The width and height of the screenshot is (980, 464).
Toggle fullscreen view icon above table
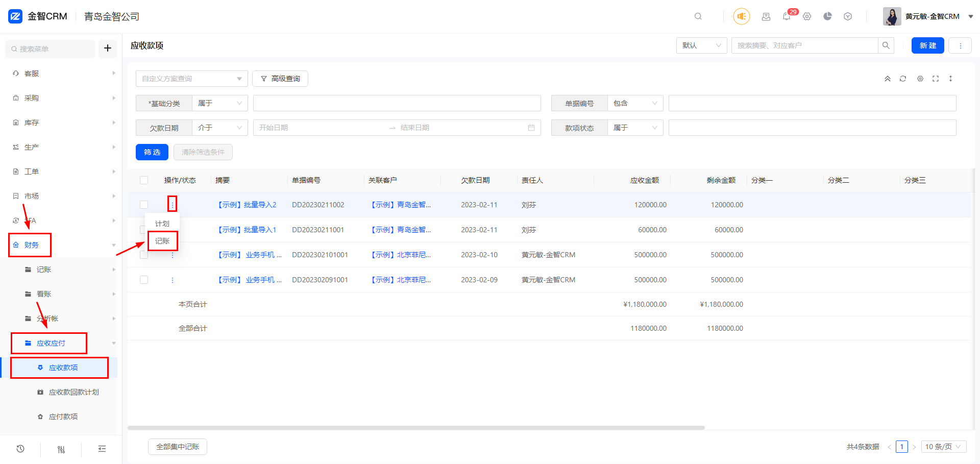936,79
